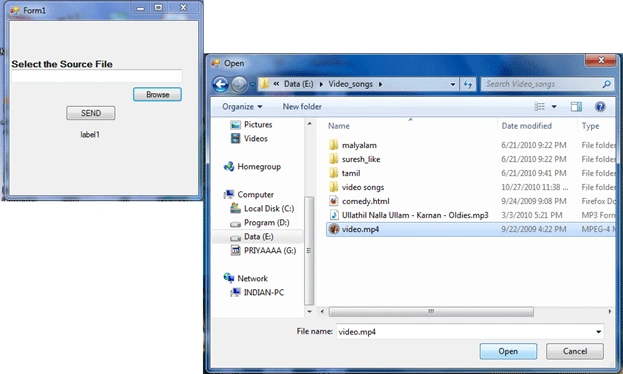
Task: Click the refresh button in address bar
Action: pos(468,84)
